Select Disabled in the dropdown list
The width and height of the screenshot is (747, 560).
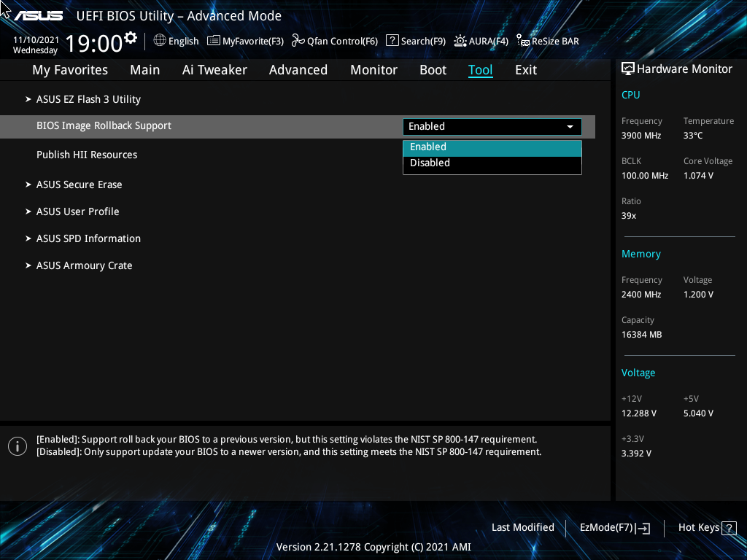[492, 163]
